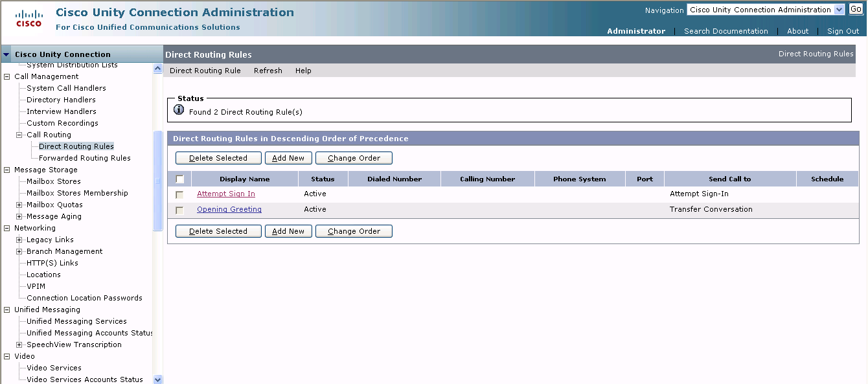This screenshot has height=384, width=868.
Task: Select Custom Recordings in tree
Action: 62,123
